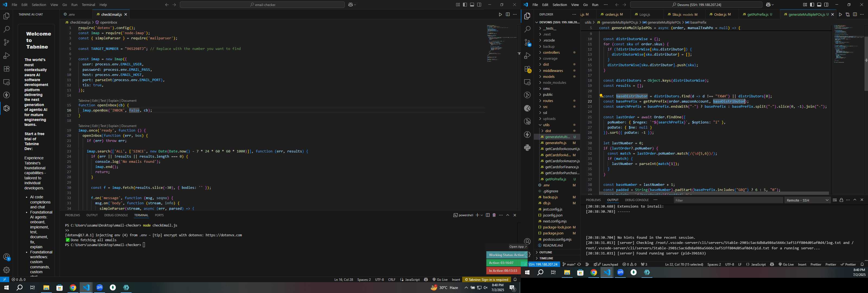868x293 pixels.
Task: Click the email-checker command center search box
Action: tap(262, 5)
